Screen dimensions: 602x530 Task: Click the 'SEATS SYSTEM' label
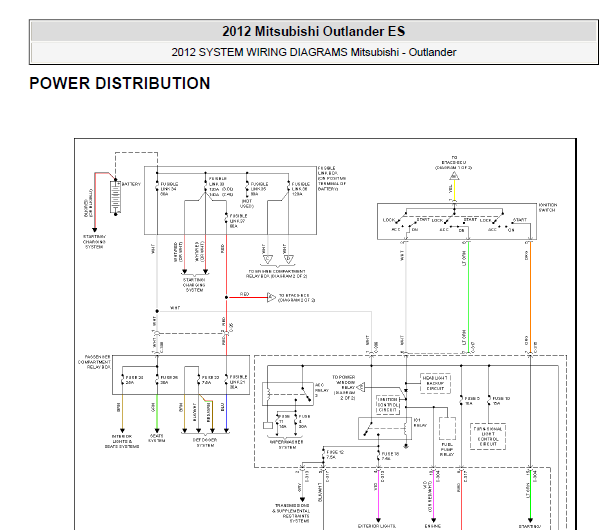pos(157,438)
